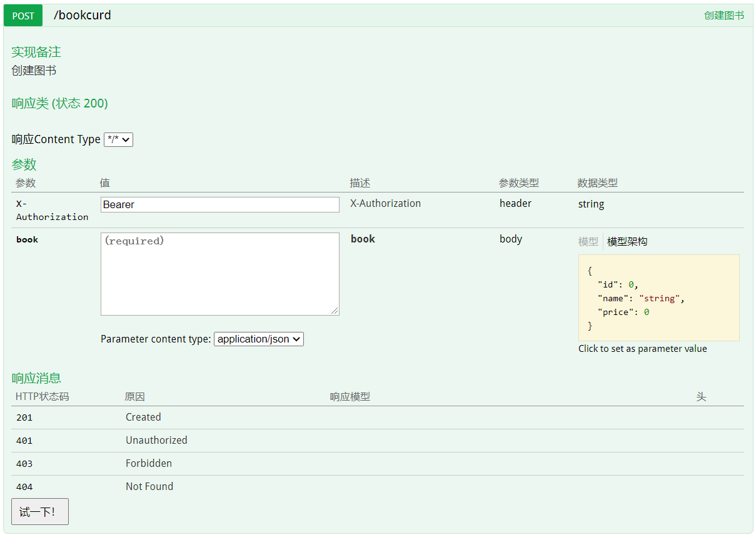Select the 404 status code cell
The width and height of the screenshot is (756, 540).
(x=24, y=487)
